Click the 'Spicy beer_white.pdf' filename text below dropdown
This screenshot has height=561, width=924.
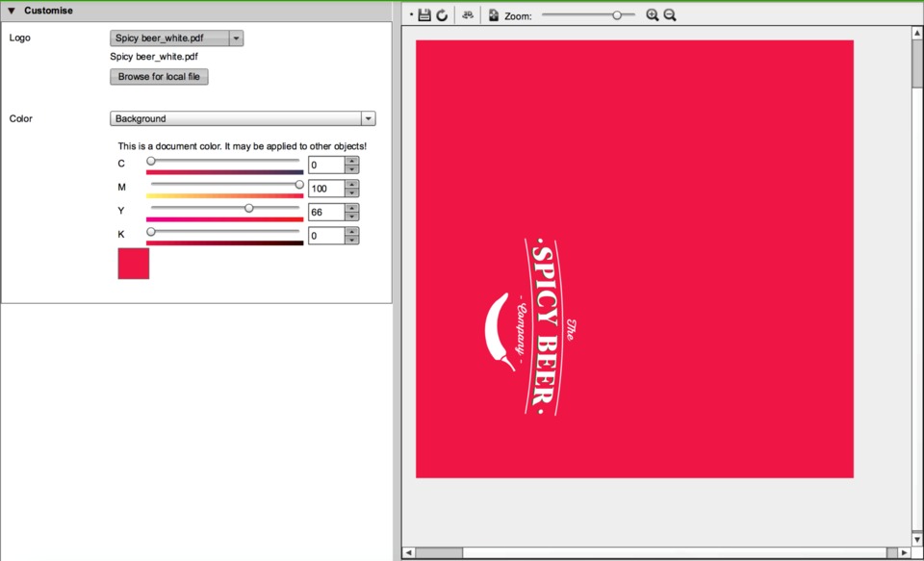pos(154,57)
